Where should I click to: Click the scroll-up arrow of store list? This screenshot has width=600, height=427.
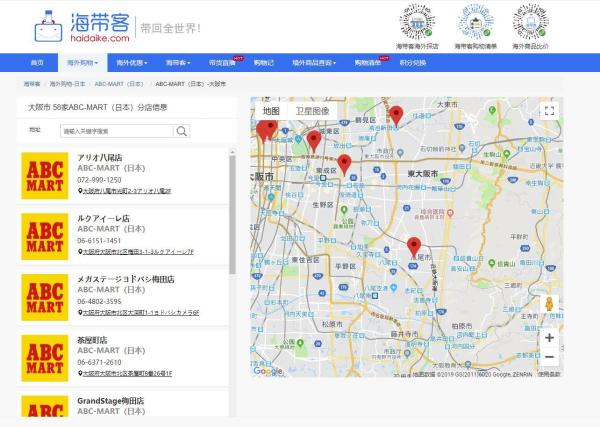pyautogui.click(x=232, y=153)
